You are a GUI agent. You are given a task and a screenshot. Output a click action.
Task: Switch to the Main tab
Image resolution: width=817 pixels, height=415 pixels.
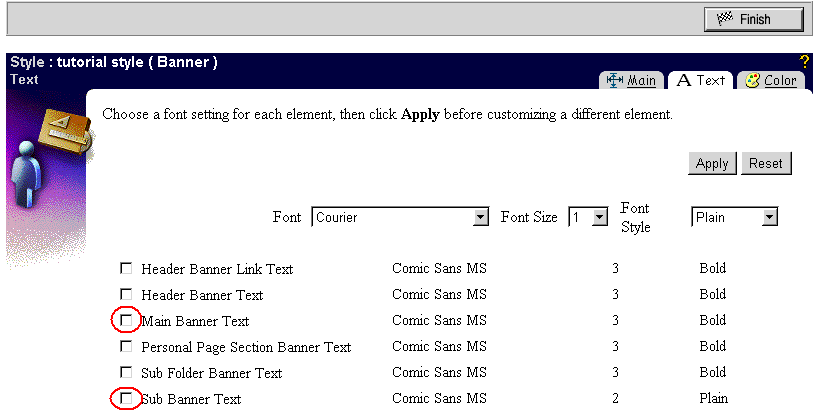tap(631, 80)
